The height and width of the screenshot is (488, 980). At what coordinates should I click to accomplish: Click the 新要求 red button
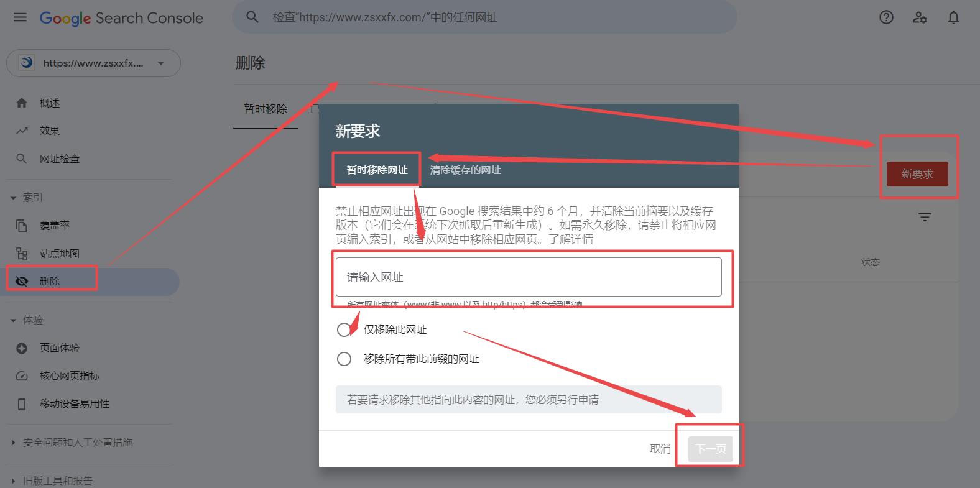(x=917, y=174)
